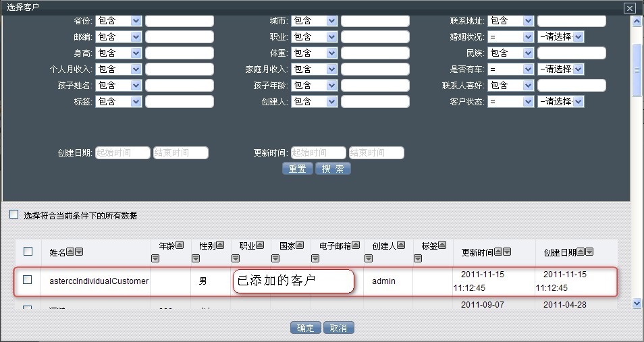Viewport: 644px width, 342px height.
Task: Click ascending sort icon for 性别
Action: coord(219,246)
